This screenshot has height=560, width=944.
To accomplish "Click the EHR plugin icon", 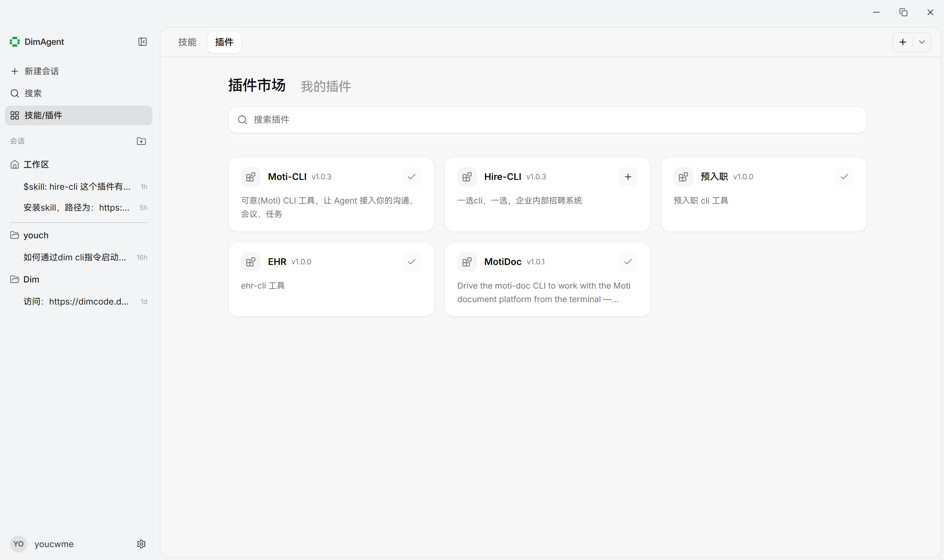I will [251, 262].
